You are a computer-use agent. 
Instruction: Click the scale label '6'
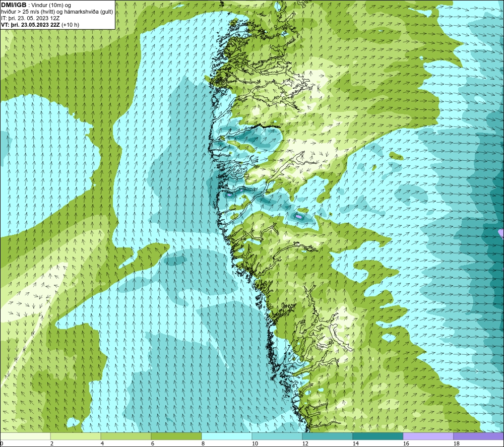(x=153, y=444)
